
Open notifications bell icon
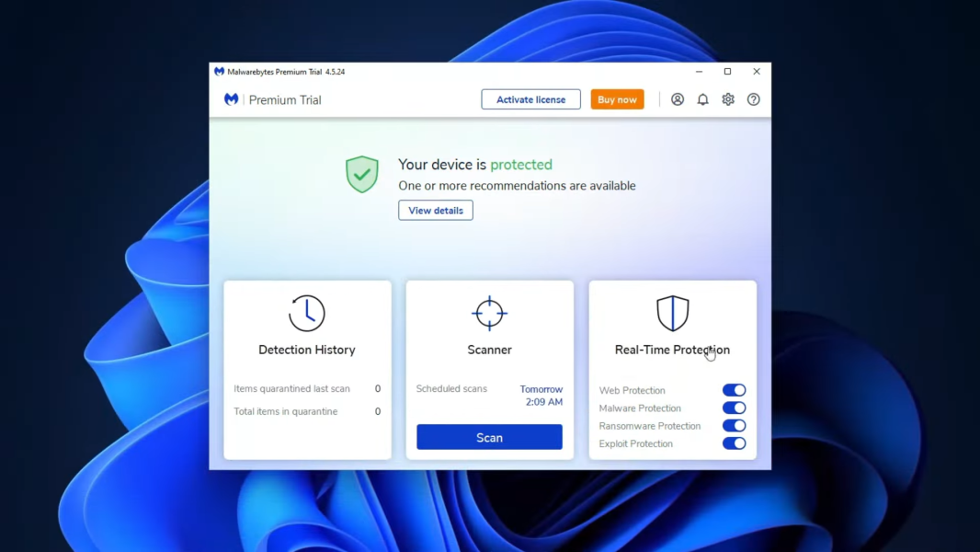(x=703, y=99)
